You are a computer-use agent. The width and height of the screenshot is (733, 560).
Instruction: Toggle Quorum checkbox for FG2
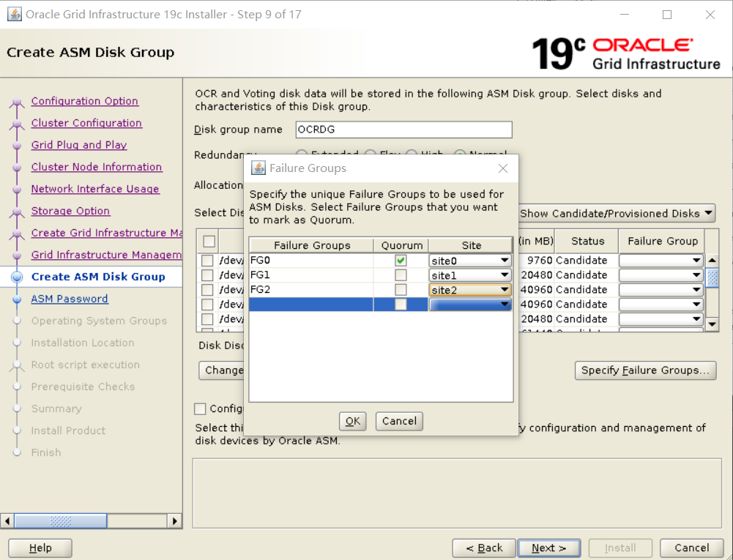coord(401,290)
